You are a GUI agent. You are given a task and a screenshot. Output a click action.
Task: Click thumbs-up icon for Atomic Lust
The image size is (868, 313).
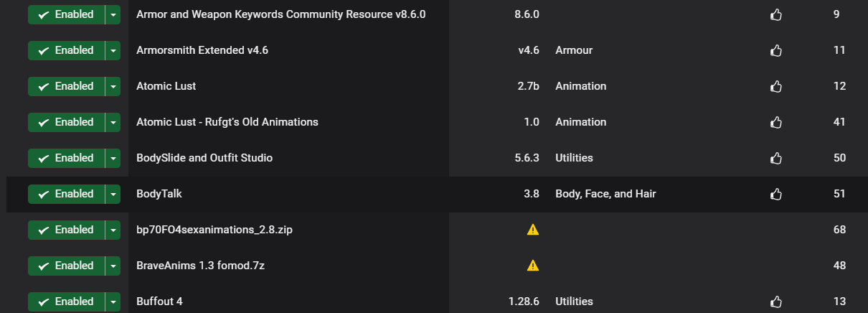775,86
